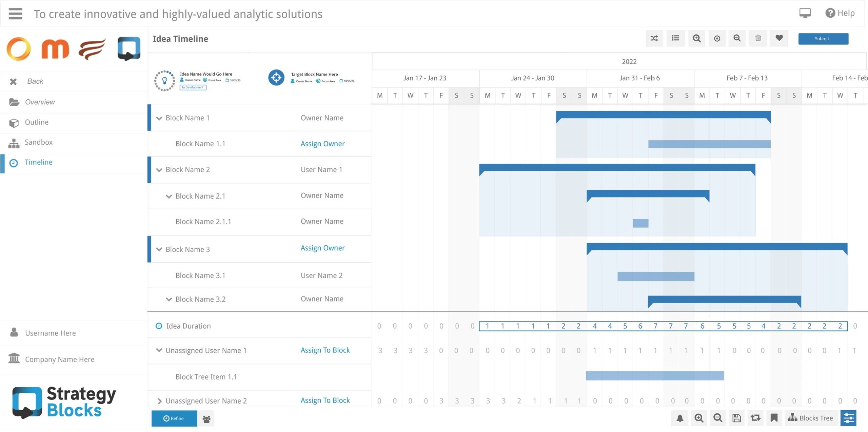The width and height of the screenshot is (868, 432).
Task: Toggle the sliders settings panel button
Action: [x=849, y=418]
